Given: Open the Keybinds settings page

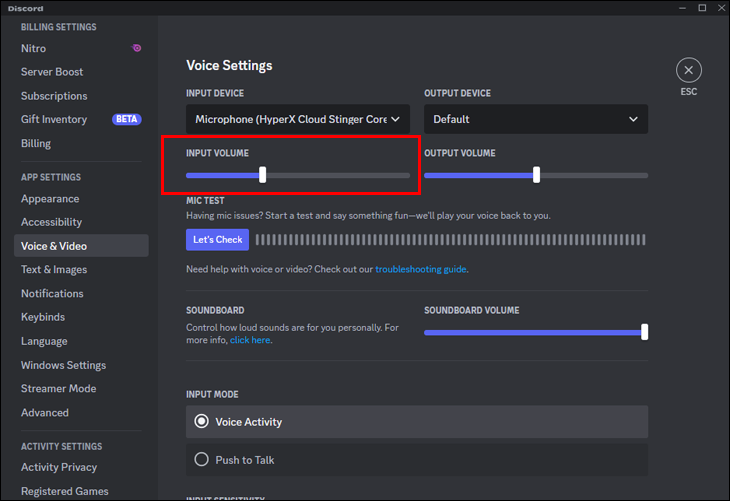Looking at the screenshot, I should 43,317.
